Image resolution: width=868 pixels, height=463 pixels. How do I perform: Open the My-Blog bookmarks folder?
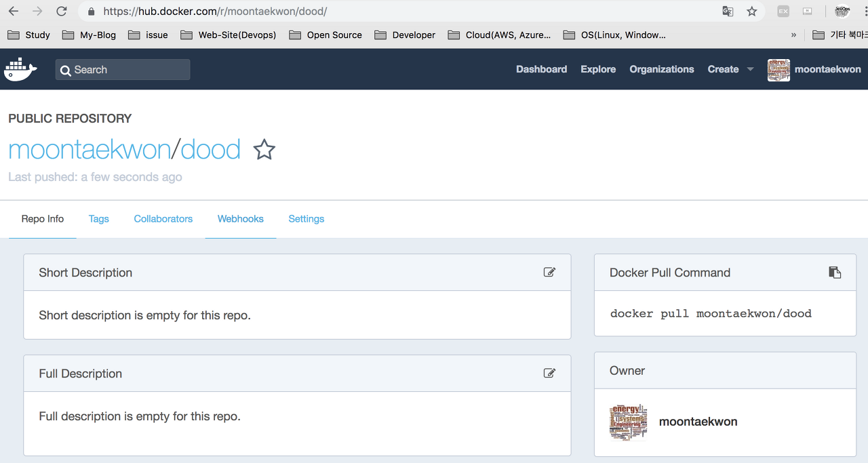pos(89,35)
